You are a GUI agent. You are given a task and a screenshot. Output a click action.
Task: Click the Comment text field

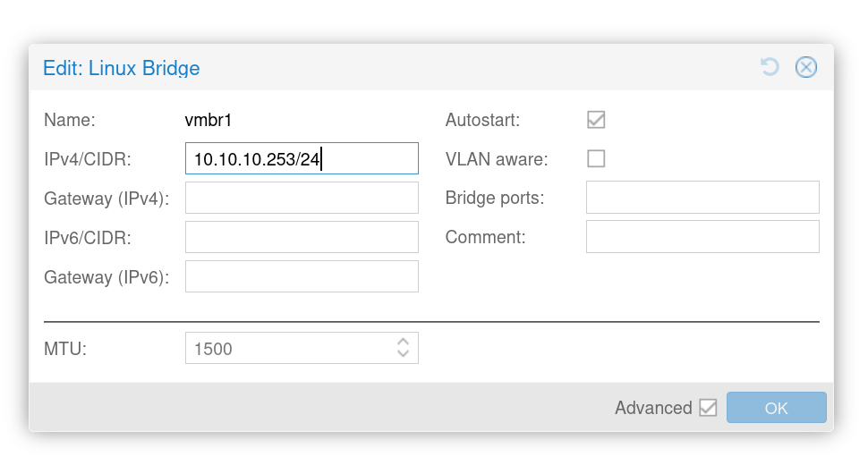(x=702, y=238)
